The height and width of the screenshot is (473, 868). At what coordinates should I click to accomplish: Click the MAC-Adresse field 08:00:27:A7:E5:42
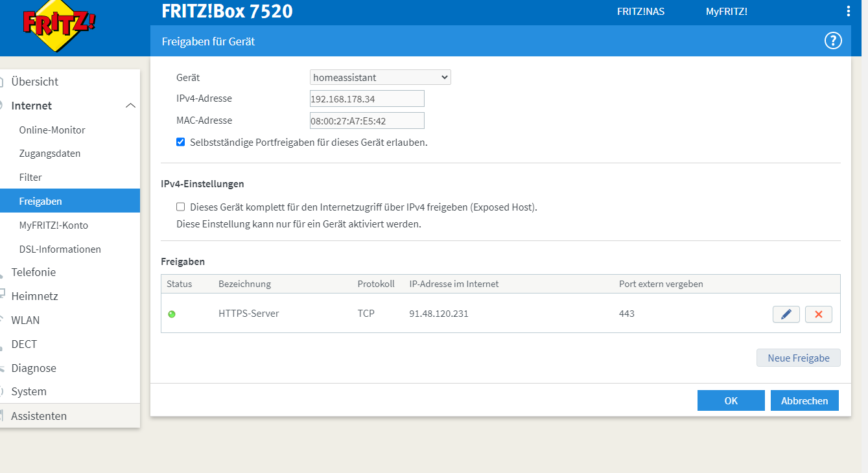coord(367,121)
